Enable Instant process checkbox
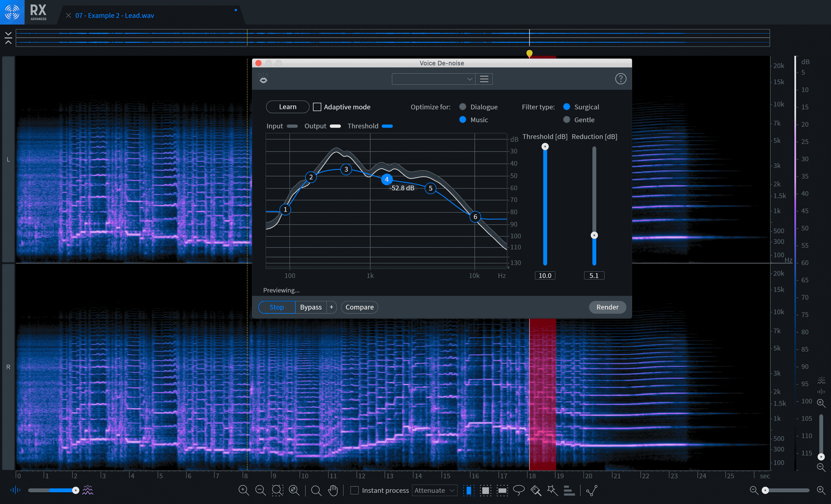 [x=355, y=490]
